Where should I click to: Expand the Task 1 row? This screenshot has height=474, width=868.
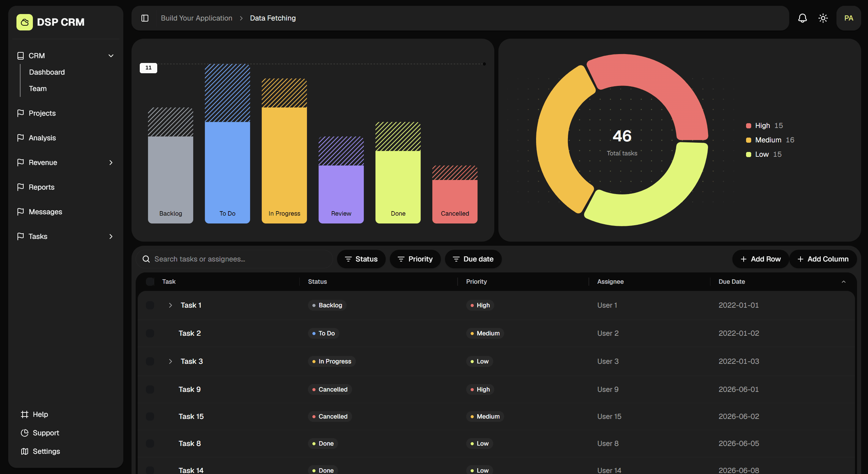pos(170,305)
